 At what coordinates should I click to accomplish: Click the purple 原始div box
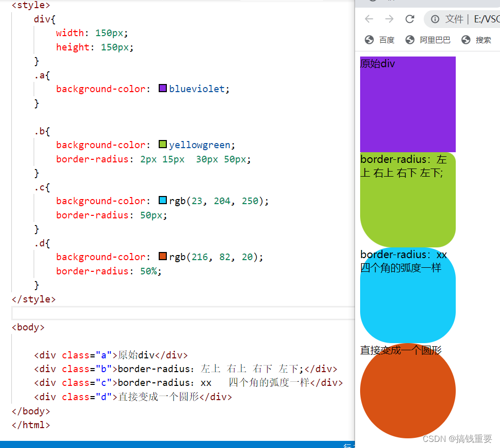point(408,104)
